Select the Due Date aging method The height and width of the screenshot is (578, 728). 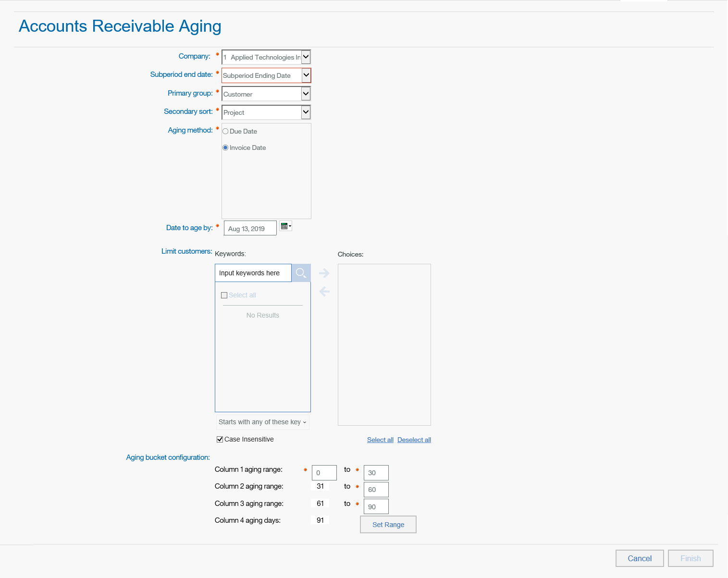coord(225,132)
